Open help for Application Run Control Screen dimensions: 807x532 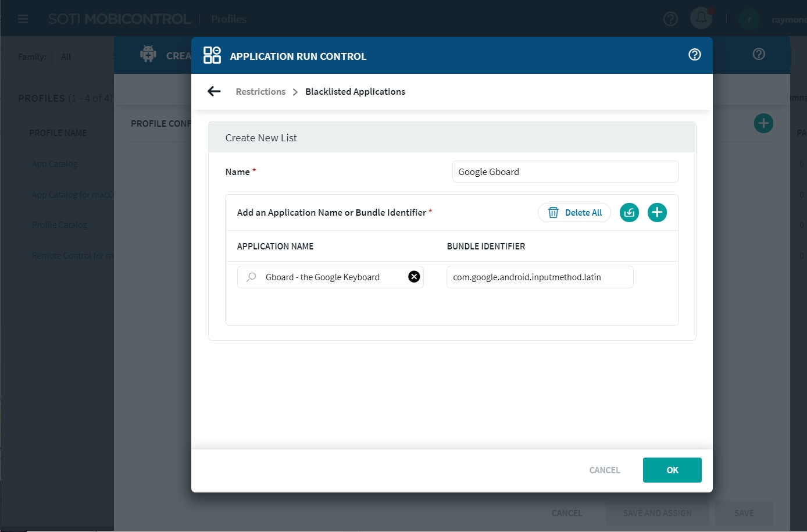click(x=694, y=55)
